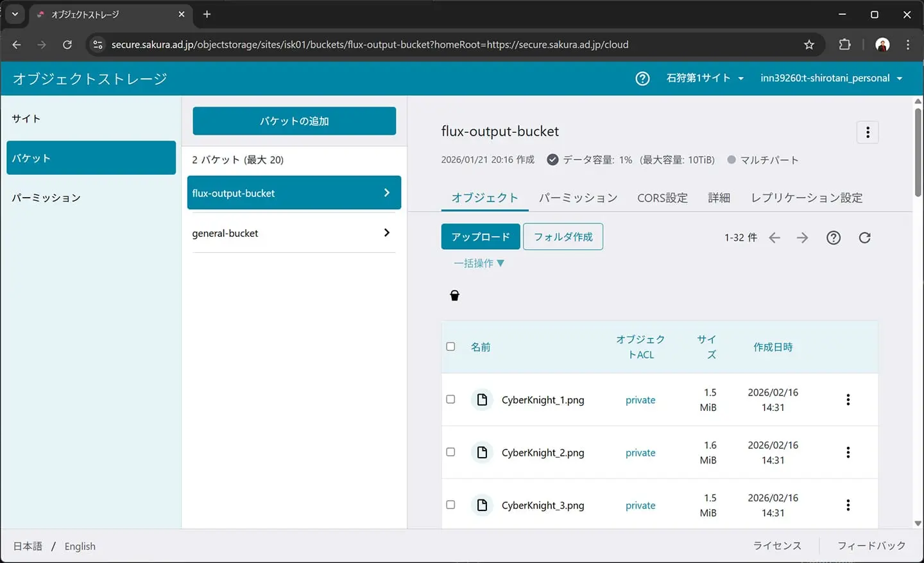This screenshot has height=563, width=924.
Task: Tick the checkbox for CyberKnight_1.png
Action: [450, 399]
